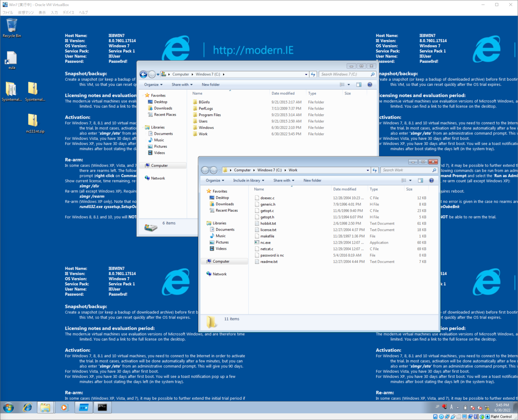Image resolution: width=518 pixels, height=420 pixels.
Task: Click the Search Windows 7 (C:) field
Action: 348,74
